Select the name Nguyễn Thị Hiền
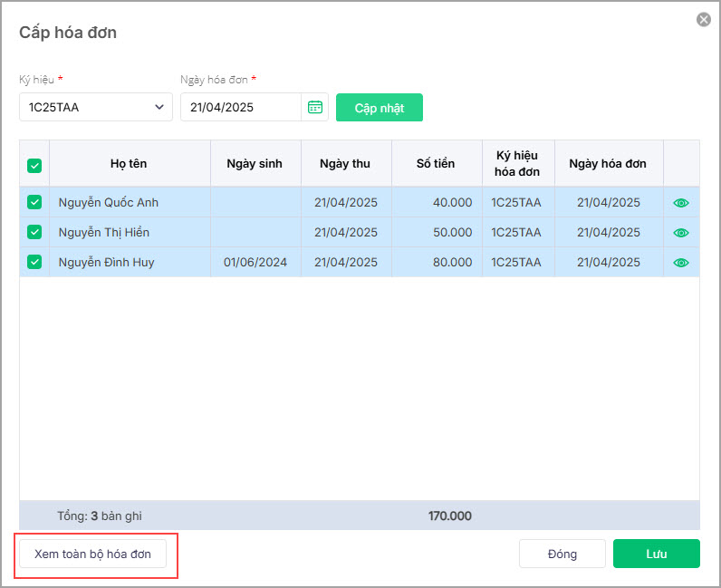The height and width of the screenshot is (588, 721). tap(104, 232)
